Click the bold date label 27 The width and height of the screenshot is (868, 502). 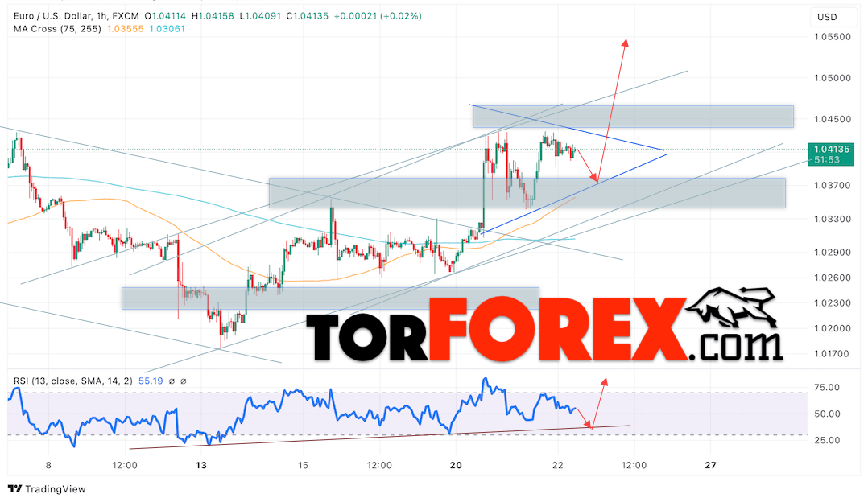click(711, 466)
